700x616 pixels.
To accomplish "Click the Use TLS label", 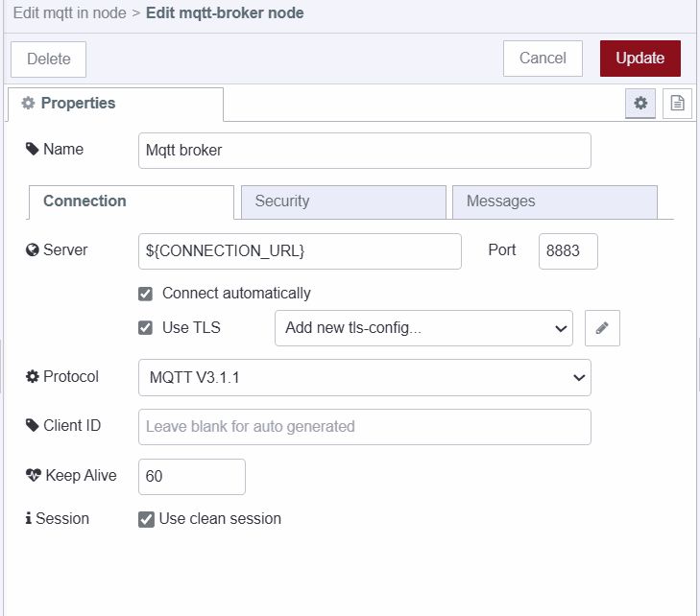I will click(191, 327).
